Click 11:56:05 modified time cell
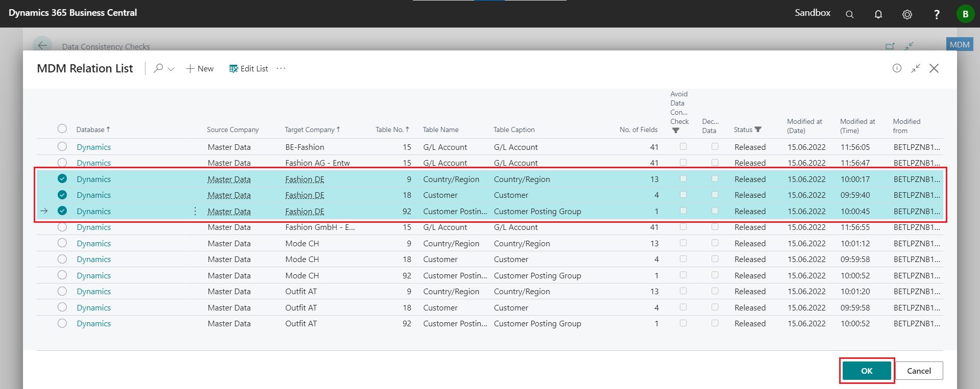 855,147
